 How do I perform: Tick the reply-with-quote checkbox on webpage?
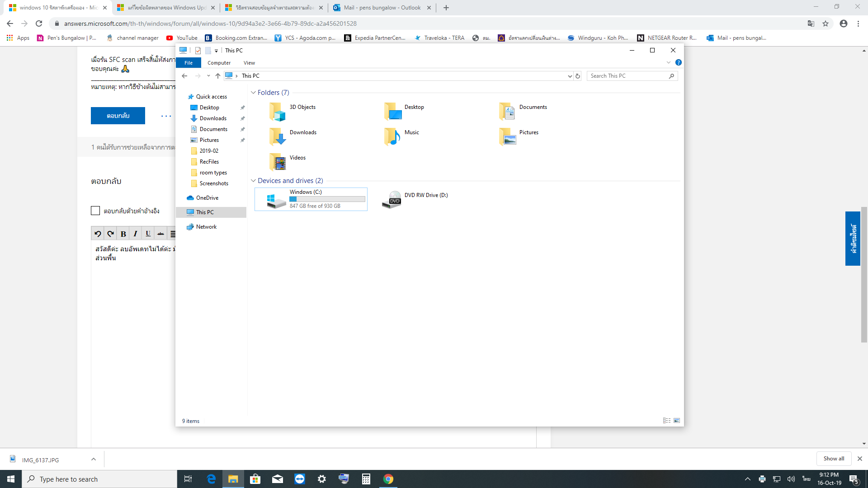point(95,211)
